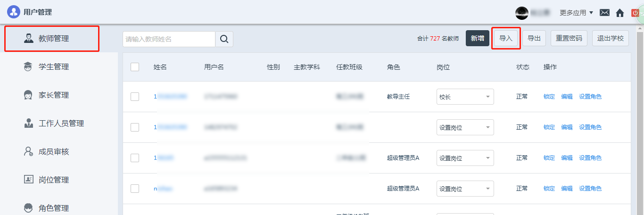
Task: Click the fourth row's teacher name link
Action: tap(163, 189)
